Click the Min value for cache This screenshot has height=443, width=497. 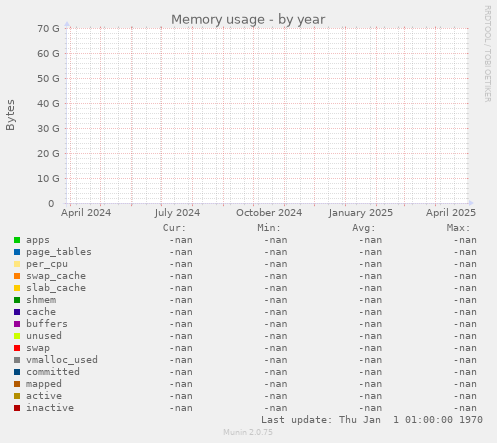276,312
